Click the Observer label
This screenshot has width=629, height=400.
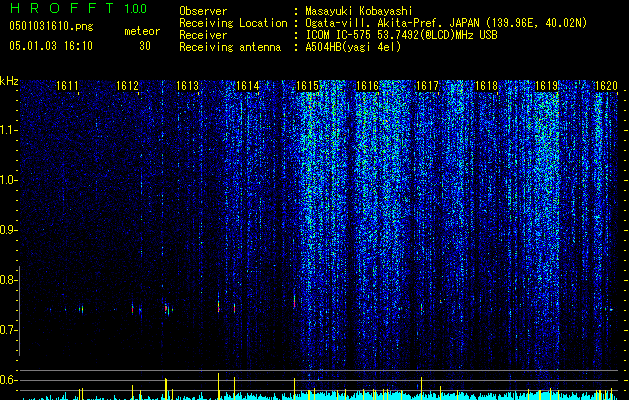[203, 11]
